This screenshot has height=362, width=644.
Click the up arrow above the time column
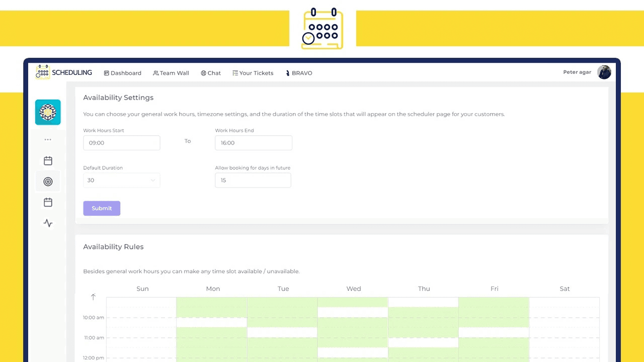point(93,297)
